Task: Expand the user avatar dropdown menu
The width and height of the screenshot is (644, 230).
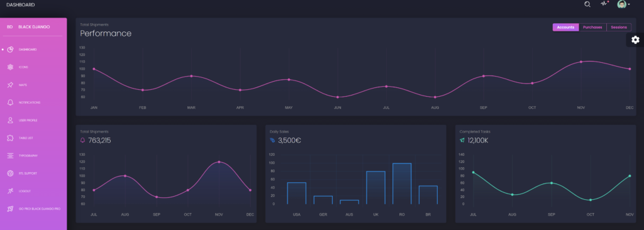Action: [x=623, y=4]
